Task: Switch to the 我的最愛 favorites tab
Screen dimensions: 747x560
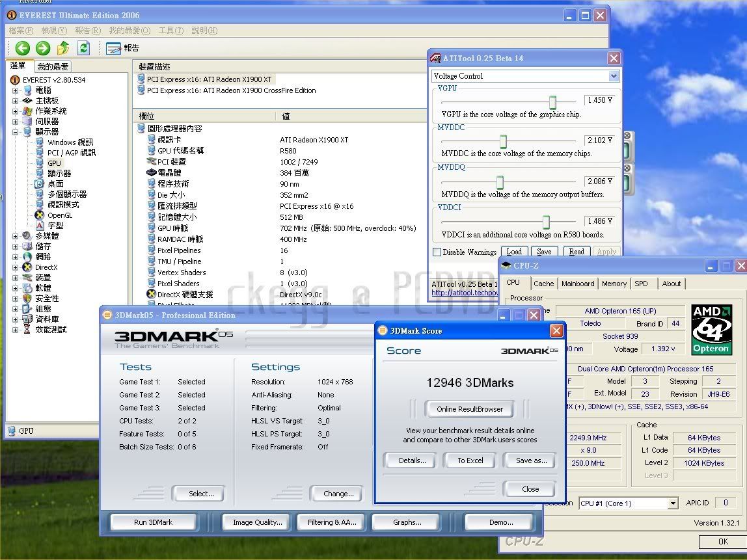Action: (53, 66)
